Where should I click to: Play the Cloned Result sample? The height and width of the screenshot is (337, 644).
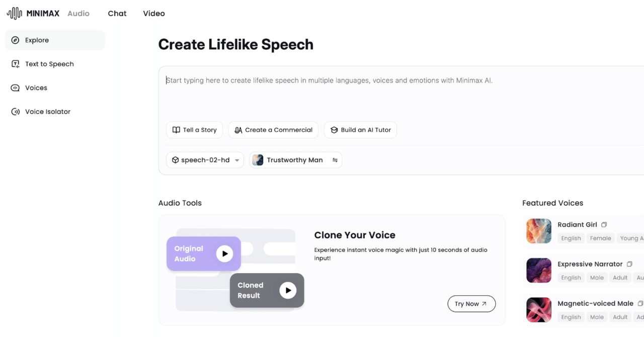click(x=288, y=290)
